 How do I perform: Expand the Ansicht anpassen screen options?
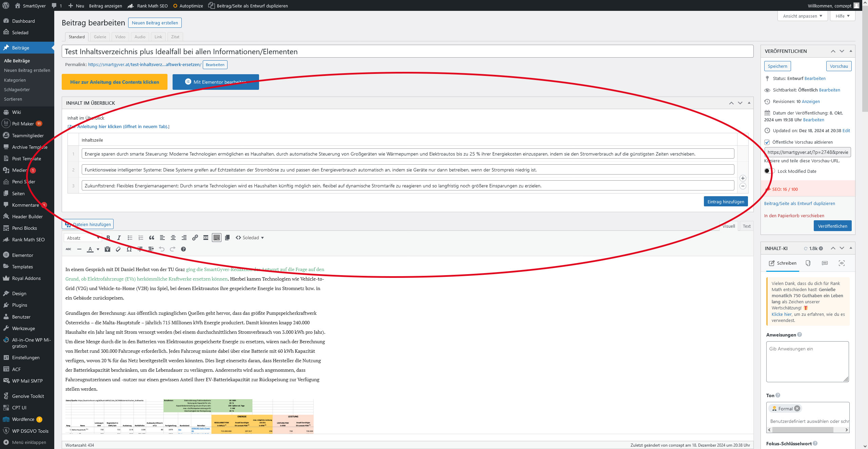[x=802, y=16]
